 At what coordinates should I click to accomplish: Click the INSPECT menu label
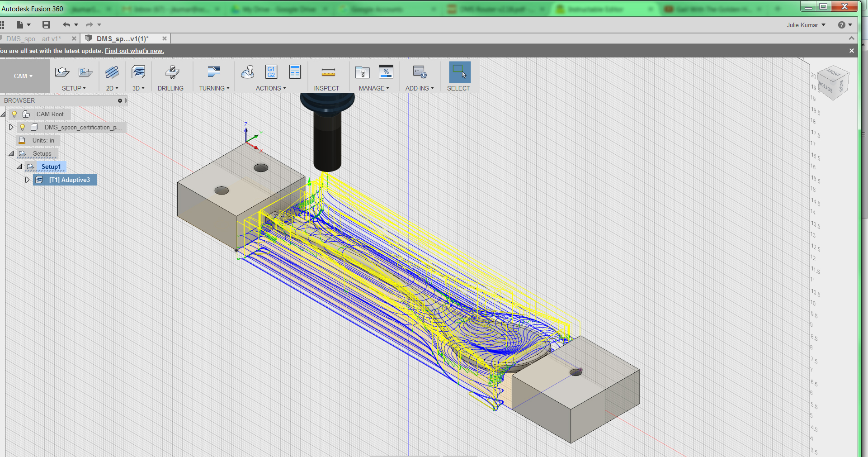click(x=326, y=88)
